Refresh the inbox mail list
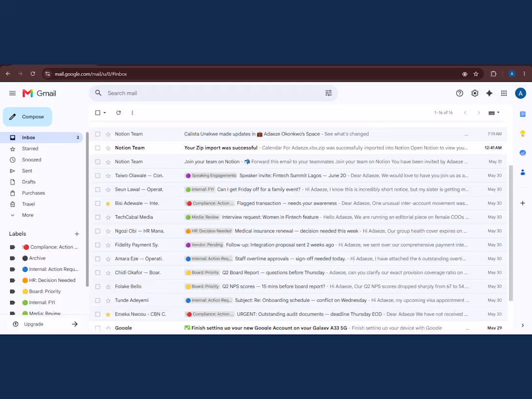The width and height of the screenshot is (532, 399). tap(118, 113)
